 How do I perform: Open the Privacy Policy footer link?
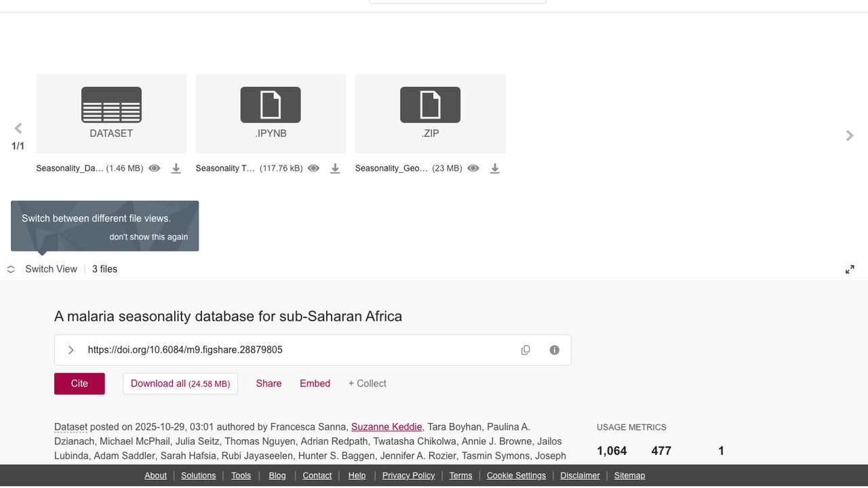[408, 476]
